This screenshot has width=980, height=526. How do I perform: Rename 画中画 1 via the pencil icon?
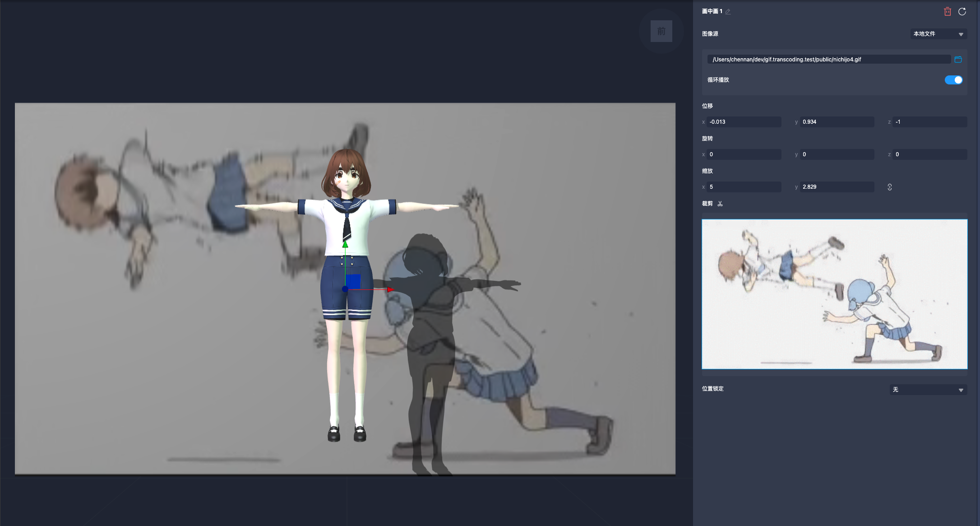728,11
